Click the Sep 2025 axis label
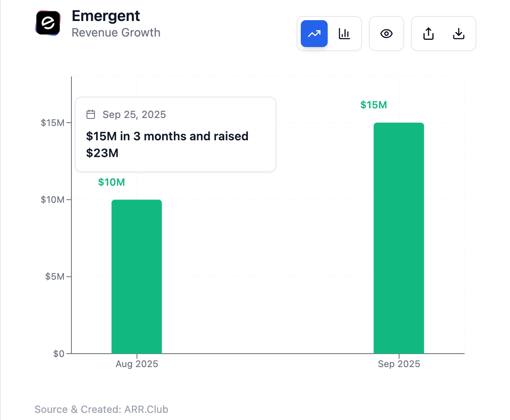The image size is (510, 420). (x=399, y=364)
